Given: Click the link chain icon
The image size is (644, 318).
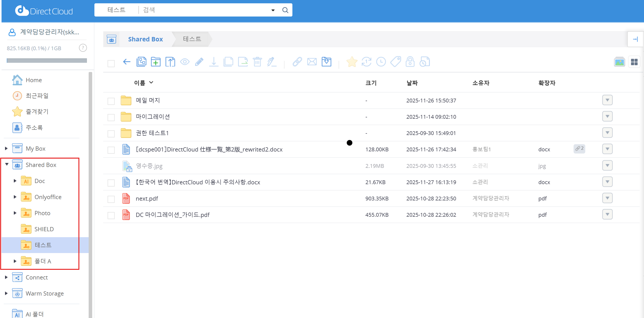Looking at the screenshot, I should [x=297, y=62].
